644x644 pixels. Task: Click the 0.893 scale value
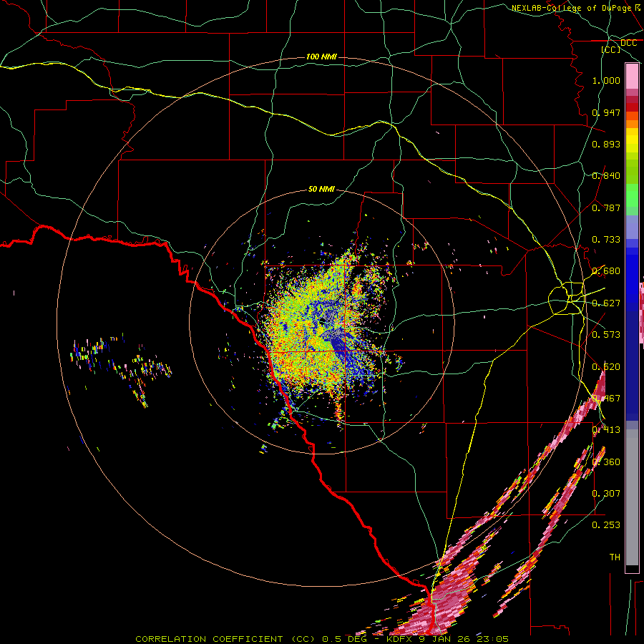pyautogui.click(x=606, y=144)
